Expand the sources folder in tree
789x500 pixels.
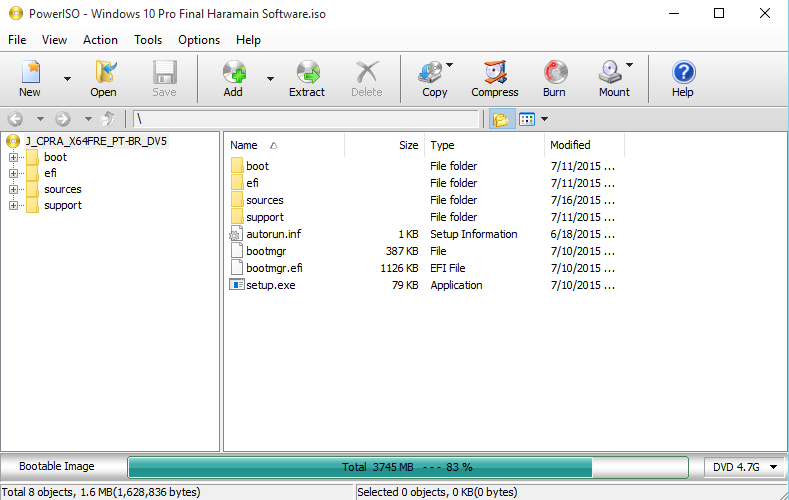[x=14, y=190]
